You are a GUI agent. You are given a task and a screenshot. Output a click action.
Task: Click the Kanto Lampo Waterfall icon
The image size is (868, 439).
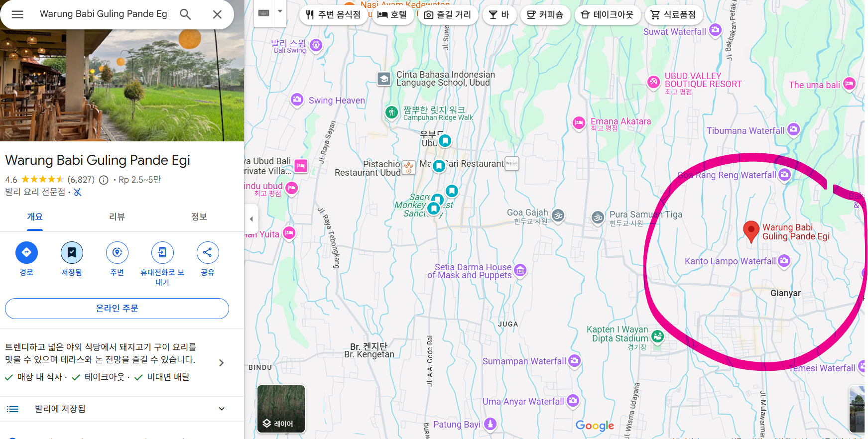coord(784,260)
